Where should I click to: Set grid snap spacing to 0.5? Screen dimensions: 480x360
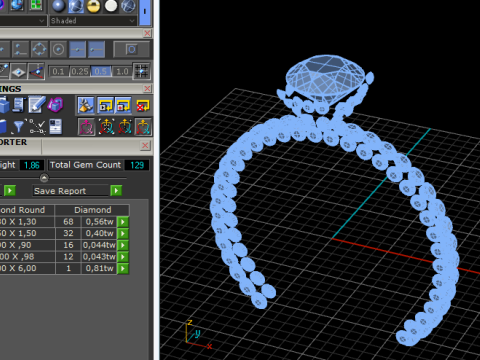pyautogui.click(x=101, y=71)
